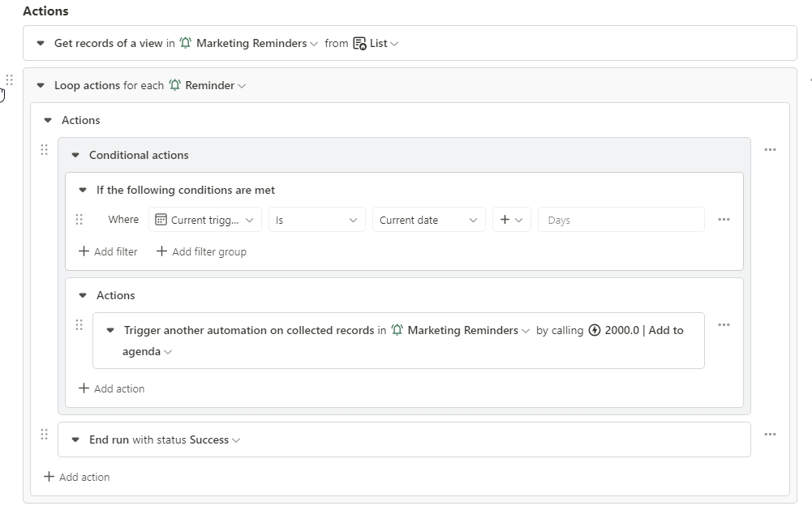Grab the drag handle of End run action
This screenshot has height=506, width=812.
44,434
